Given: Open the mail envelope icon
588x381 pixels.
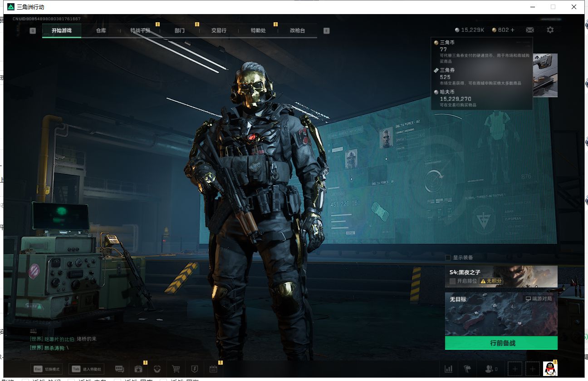Looking at the screenshot, I should 530,30.
